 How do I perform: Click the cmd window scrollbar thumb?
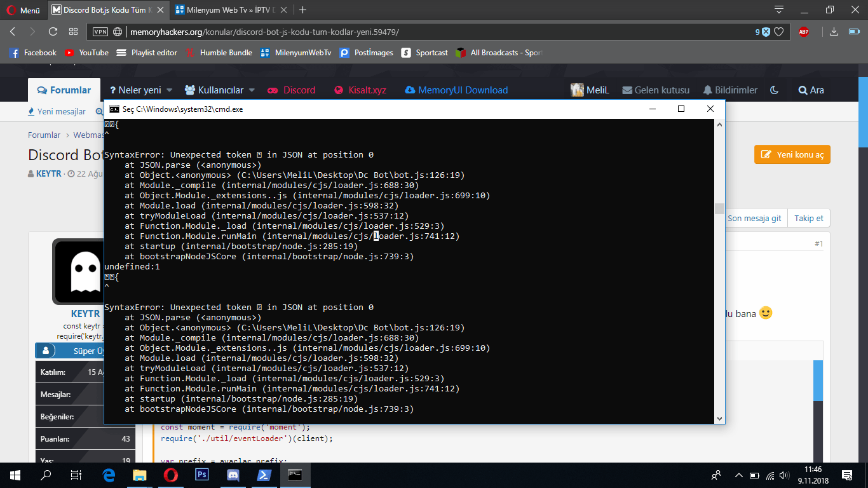pyautogui.click(x=719, y=208)
